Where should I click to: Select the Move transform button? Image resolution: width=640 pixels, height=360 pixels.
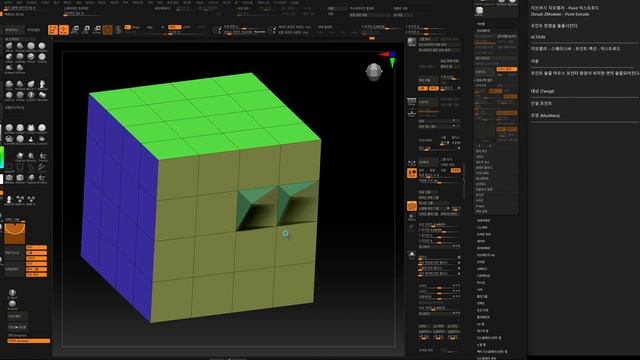click(x=76, y=29)
